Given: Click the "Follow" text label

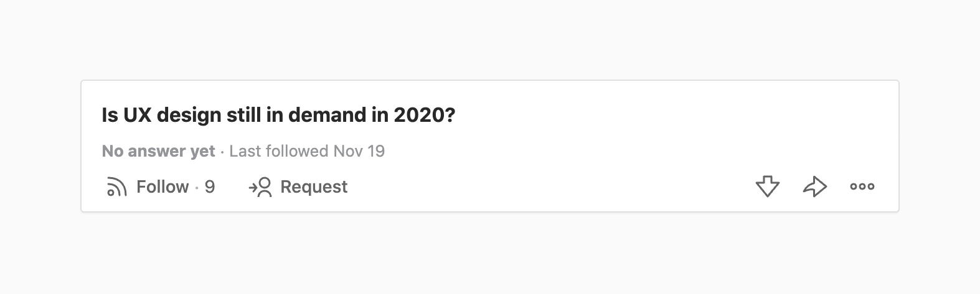Looking at the screenshot, I should pyautogui.click(x=163, y=187).
